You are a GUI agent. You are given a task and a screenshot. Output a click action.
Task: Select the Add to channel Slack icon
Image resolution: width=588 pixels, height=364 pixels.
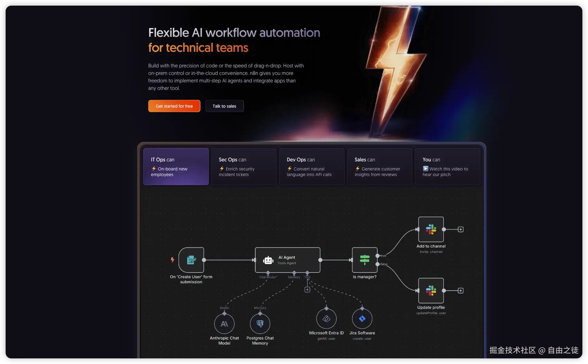[431, 229]
